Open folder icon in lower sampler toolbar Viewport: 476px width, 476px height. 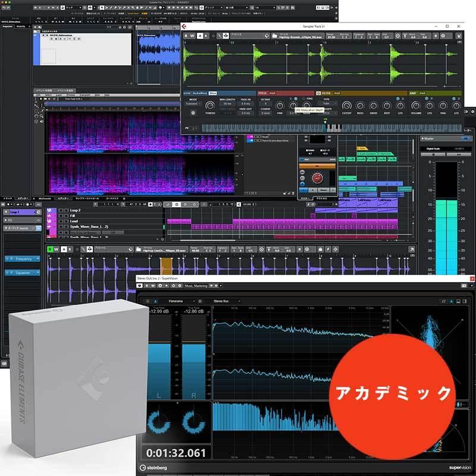pos(139,249)
